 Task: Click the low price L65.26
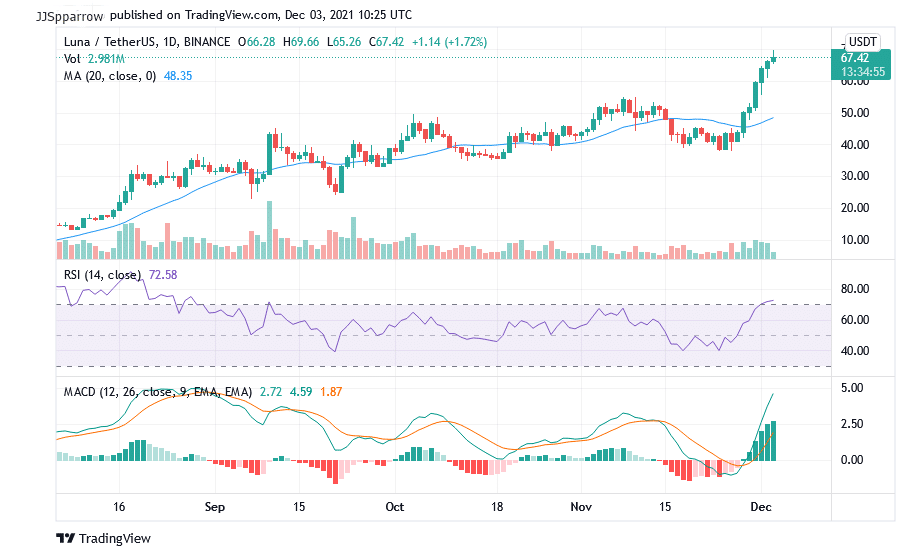344,42
